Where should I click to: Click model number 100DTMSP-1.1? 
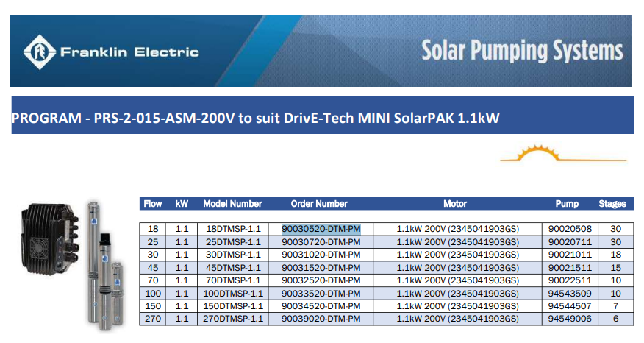click(233, 294)
